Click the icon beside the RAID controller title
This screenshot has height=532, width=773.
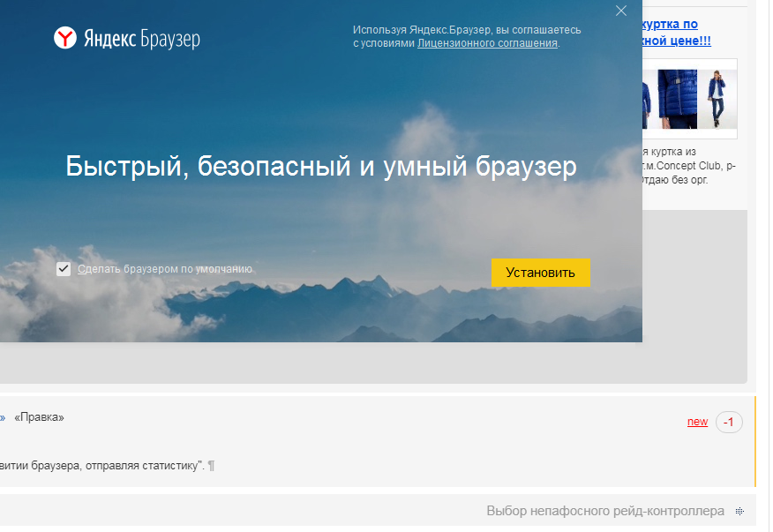click(x=739, y=512)
